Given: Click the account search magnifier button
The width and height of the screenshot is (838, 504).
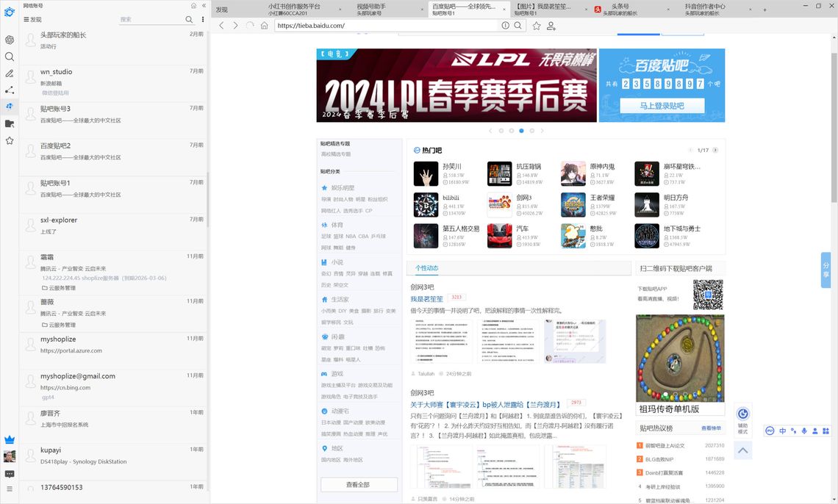Looking at the screenshot, I should click(x=189, y=19).
